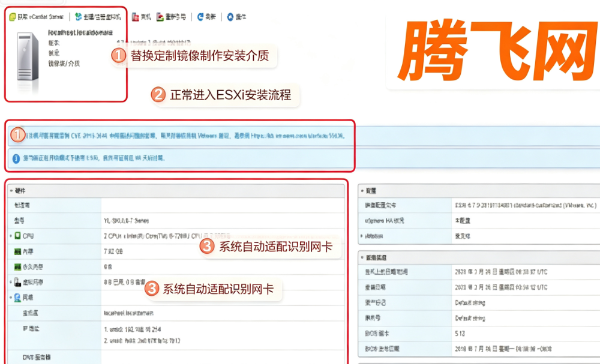Image resolution: width=600 pixels, height=364 pixels.
Task: Expand the virtual flash row
Action: pyautogui.click(x=11, y=282)
